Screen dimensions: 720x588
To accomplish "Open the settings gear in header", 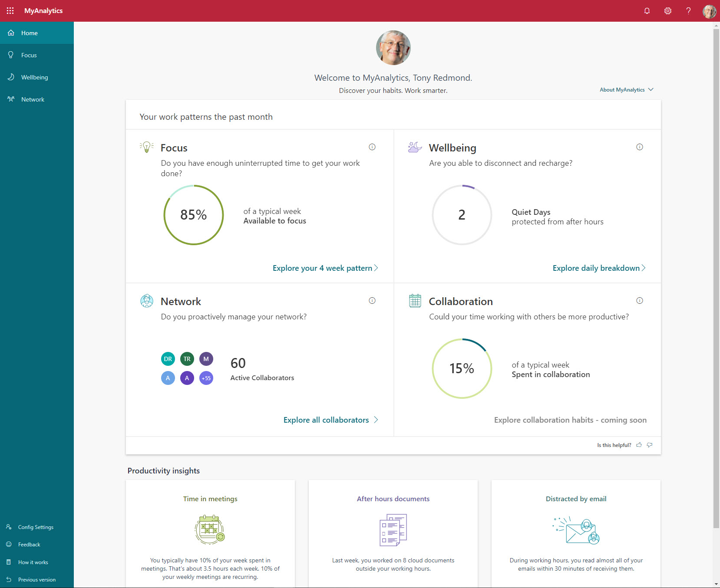I will coord(668,11).
